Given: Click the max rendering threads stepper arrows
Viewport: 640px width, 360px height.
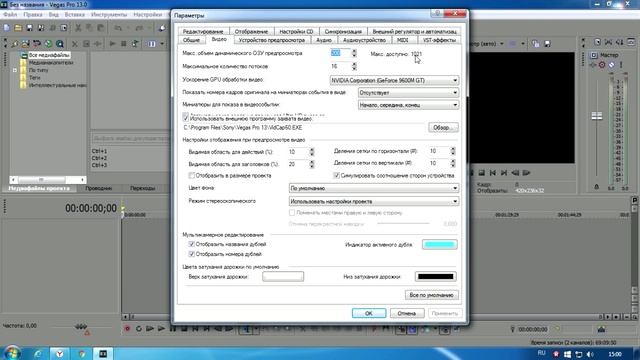Looking at the screenshot, I should pyautogui.click(x=354, y=66).
